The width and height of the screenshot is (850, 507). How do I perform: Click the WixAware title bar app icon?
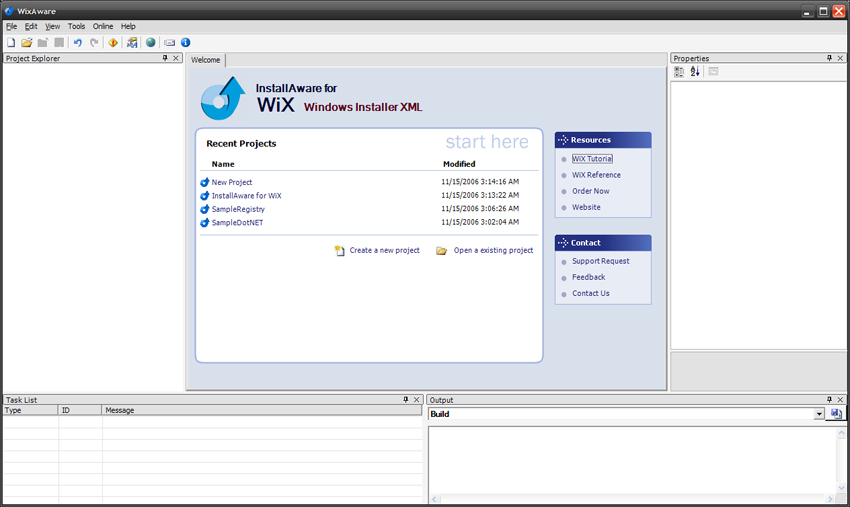point(9,11)
